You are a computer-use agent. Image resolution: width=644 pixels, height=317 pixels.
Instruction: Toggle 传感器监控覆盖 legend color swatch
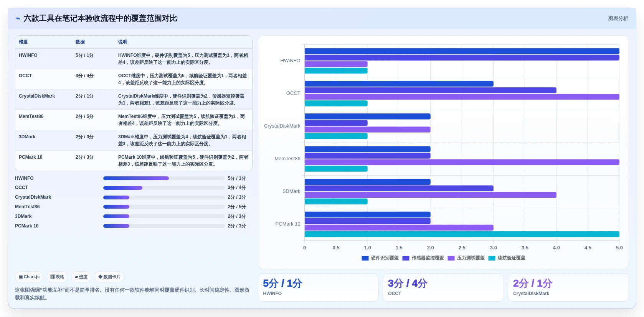coord(406,258)
